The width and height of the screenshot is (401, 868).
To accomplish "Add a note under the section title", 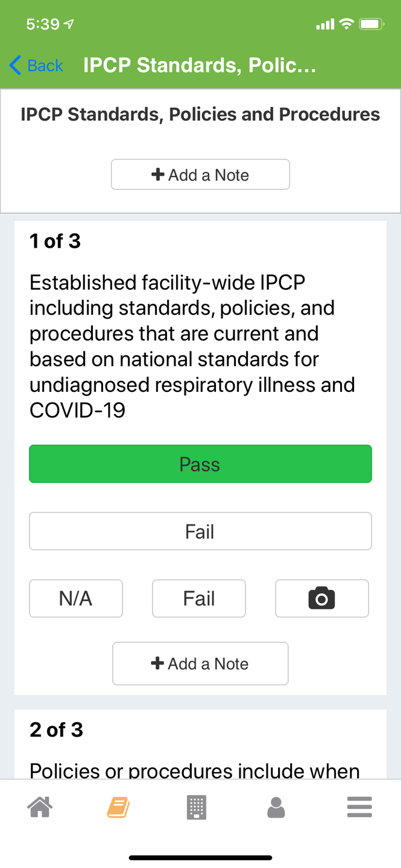I will pyautogui.click(x=200, y=175).
